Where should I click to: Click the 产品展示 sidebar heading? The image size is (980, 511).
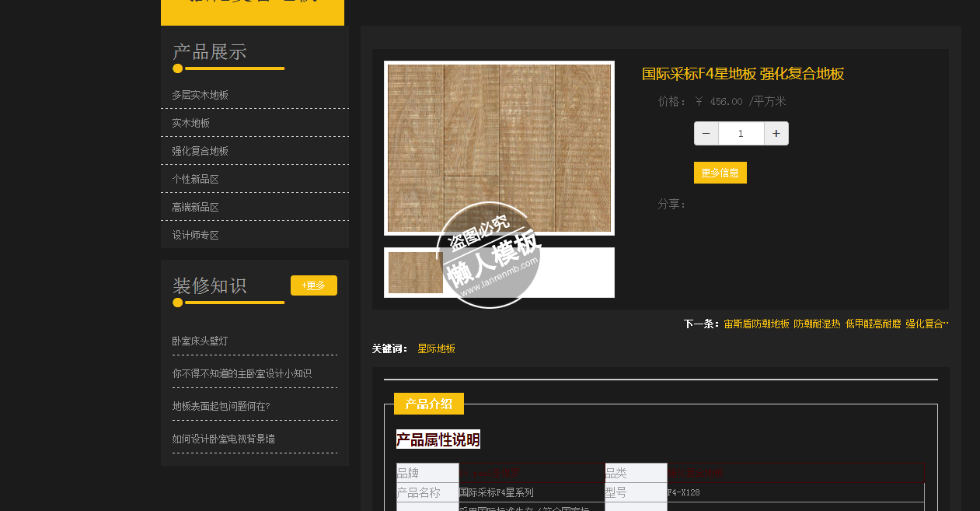[210, 52]
